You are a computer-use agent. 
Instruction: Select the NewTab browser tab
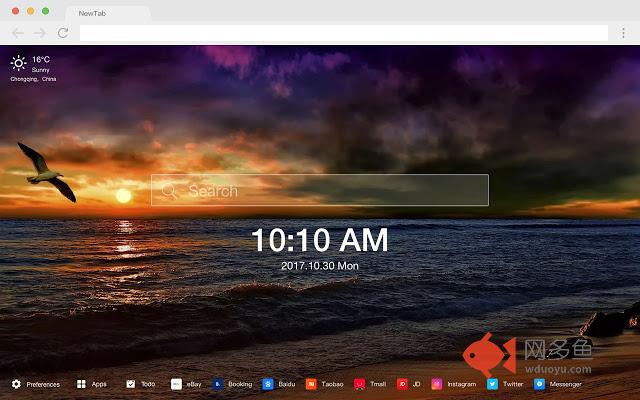[108, 14]
